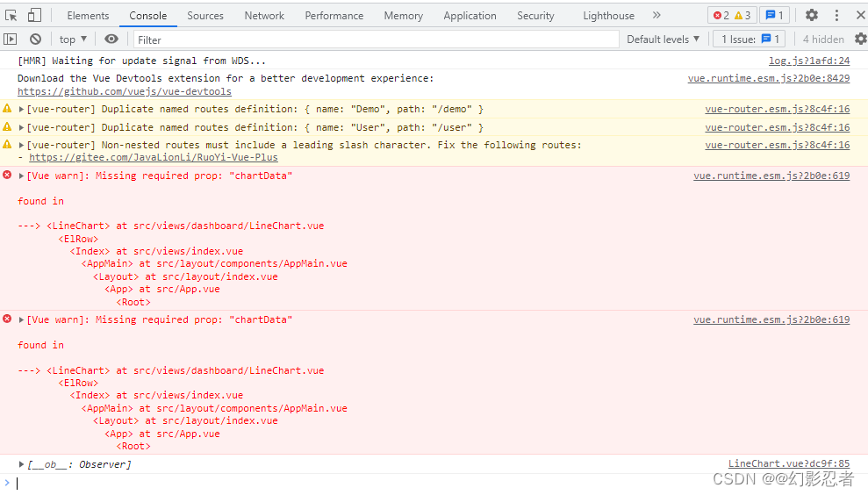The height and width of the screenshot is (495, 868).
Task: Open the Lighthouse tab
Action: click(608, 16)
